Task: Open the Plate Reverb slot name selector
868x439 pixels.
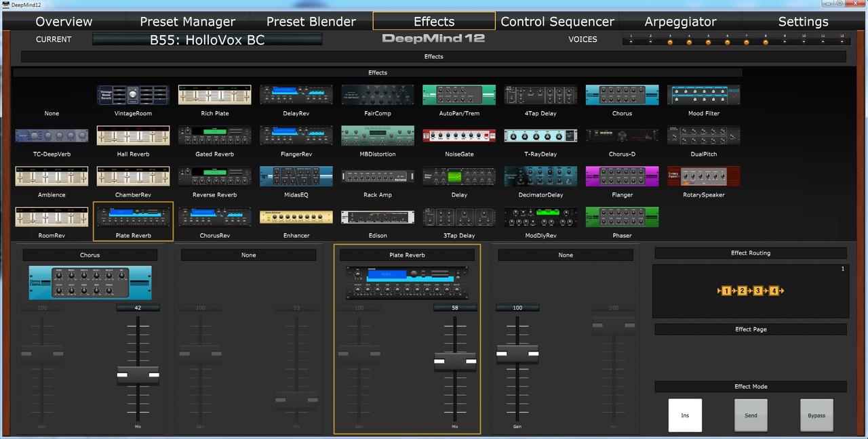Action: (x=407, y=255)
